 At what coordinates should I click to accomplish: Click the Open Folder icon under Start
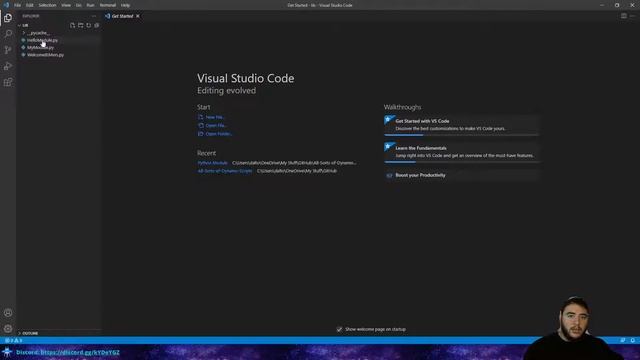pyautogui.click(x=200, y=133)
